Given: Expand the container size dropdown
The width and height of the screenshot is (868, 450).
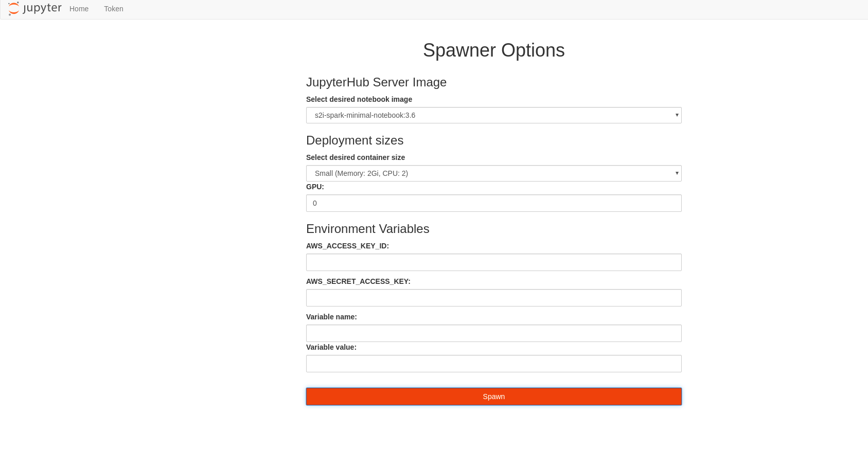Looking at the screenshot, I should [493, 173].
